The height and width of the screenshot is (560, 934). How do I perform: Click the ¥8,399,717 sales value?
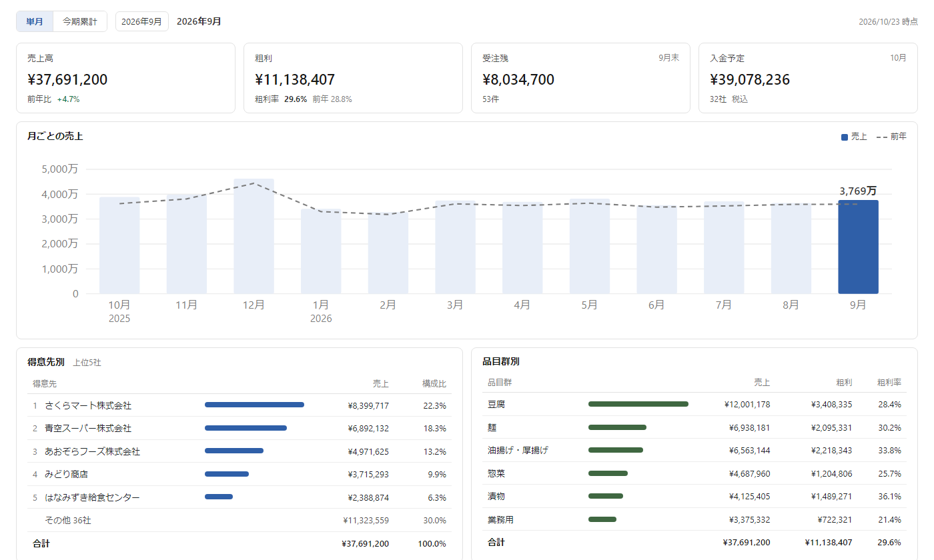pos(368,405)
